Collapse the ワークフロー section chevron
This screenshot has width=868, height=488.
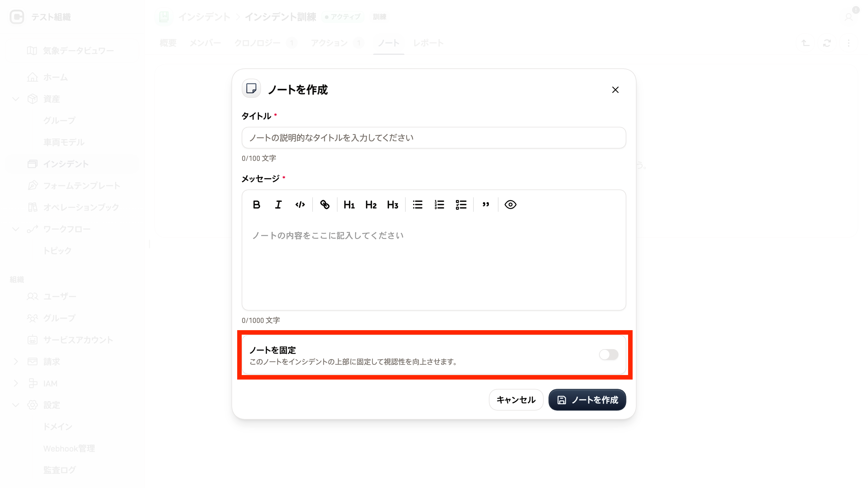pos(15,229)
